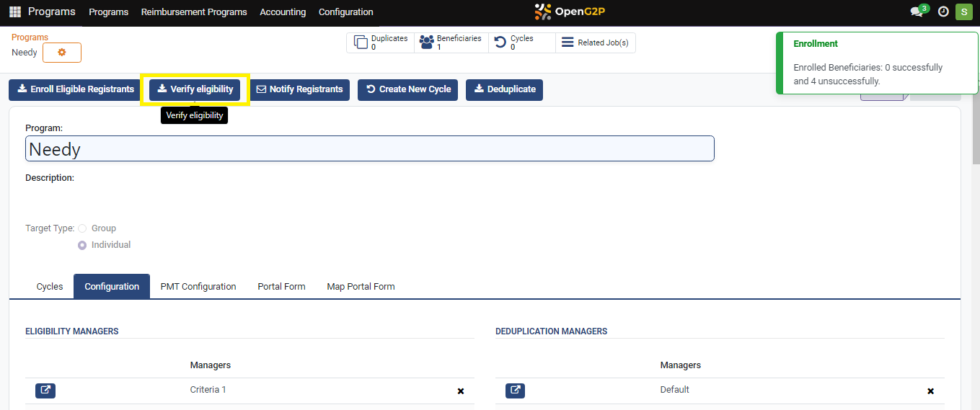The image size is (980, 410).
Task: Click the Create New Cycle button
Action: point(407,89)
